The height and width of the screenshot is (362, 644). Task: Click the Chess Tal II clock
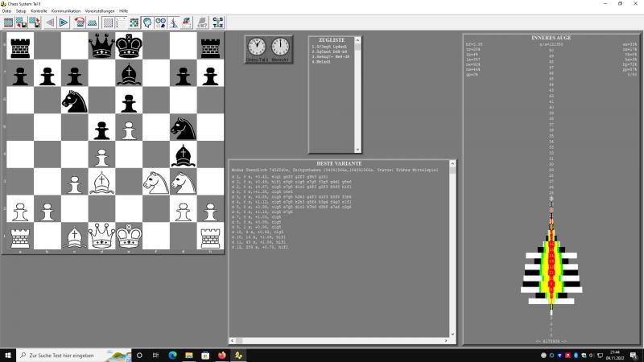257,47
